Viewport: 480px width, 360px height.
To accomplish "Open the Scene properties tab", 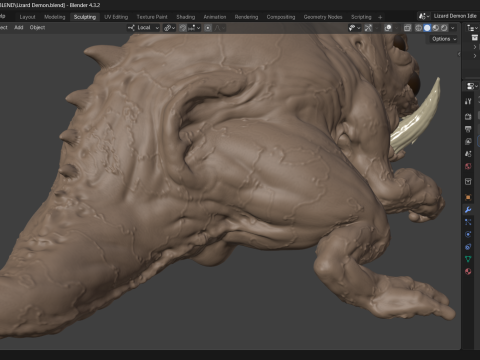I will (x=468, y=154).
